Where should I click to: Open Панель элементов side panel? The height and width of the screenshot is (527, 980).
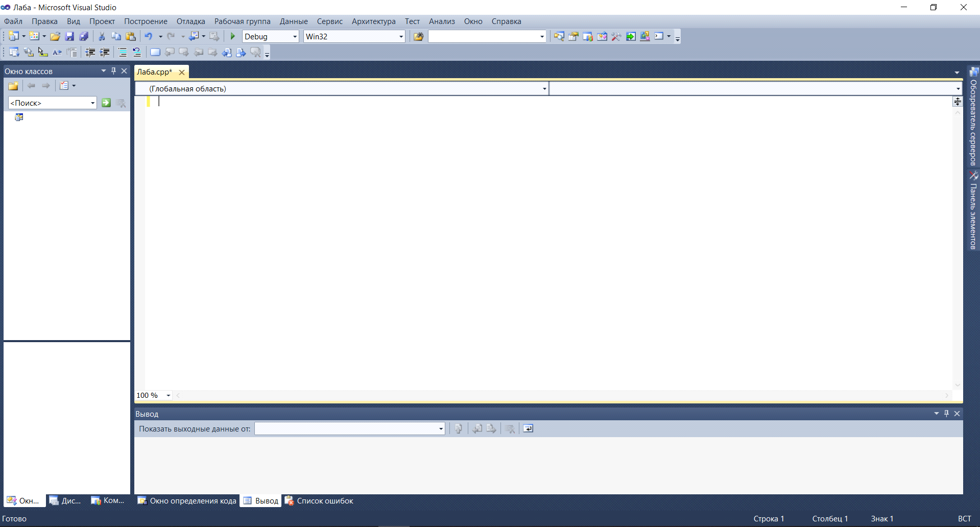click(973, 210)
